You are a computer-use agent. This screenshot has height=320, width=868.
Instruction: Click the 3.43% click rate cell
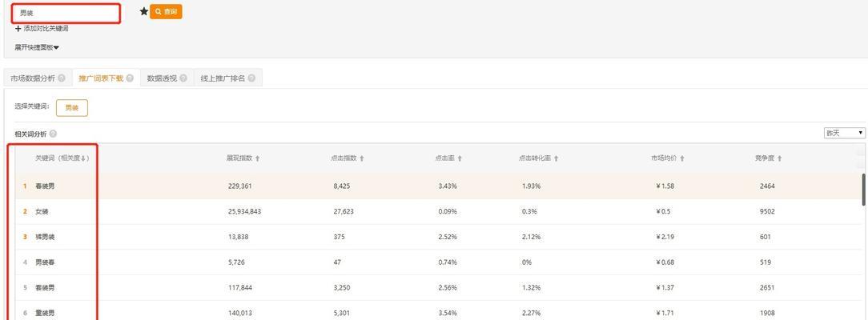pyautogui.click(x=448, y=186)
